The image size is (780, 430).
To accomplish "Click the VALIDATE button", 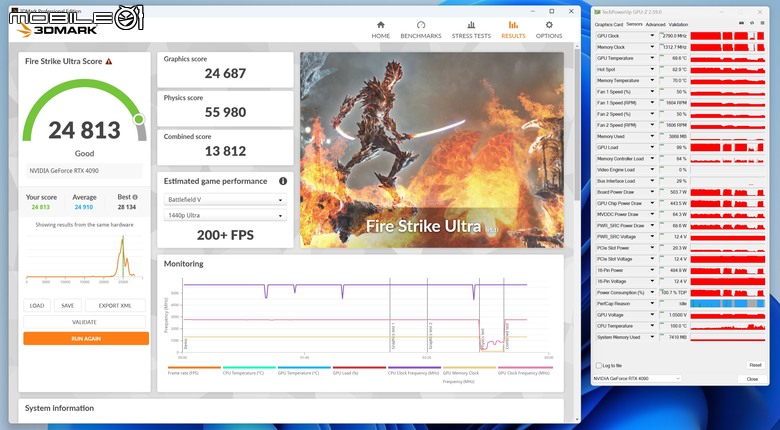I will coord(85,322).
